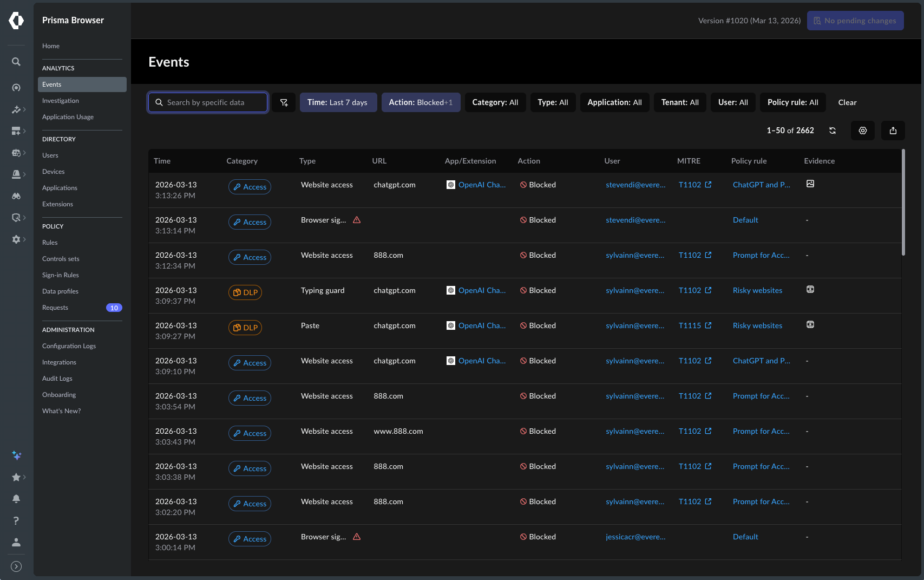Expand the collapsed sidebar arrow at bottom
924x580 pixels.
click(x=16, y=566)
